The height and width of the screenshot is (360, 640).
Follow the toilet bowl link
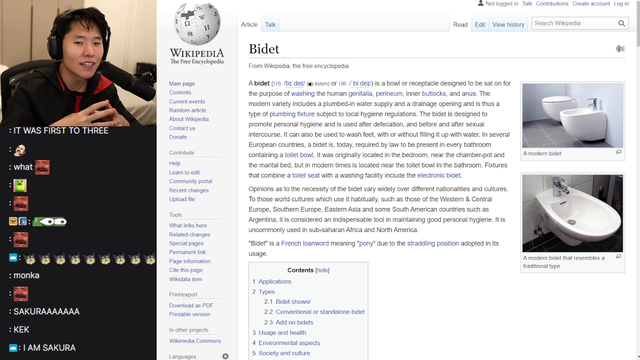tap(299, 155)
